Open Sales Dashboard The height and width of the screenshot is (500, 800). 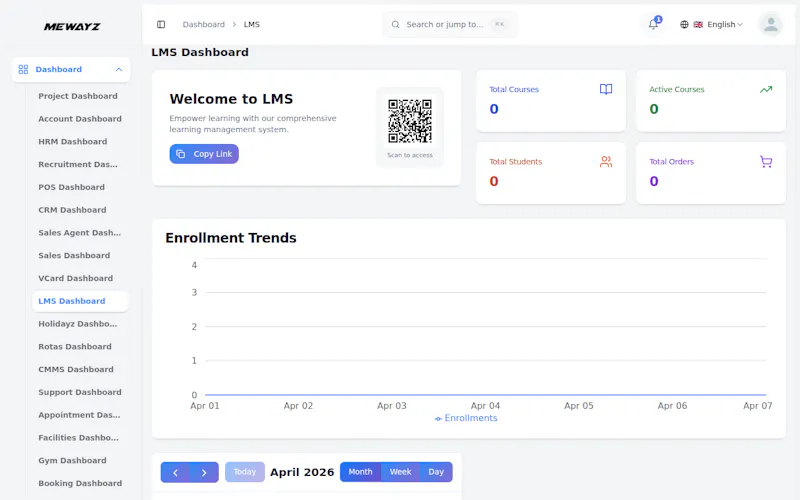coord(74,256)
